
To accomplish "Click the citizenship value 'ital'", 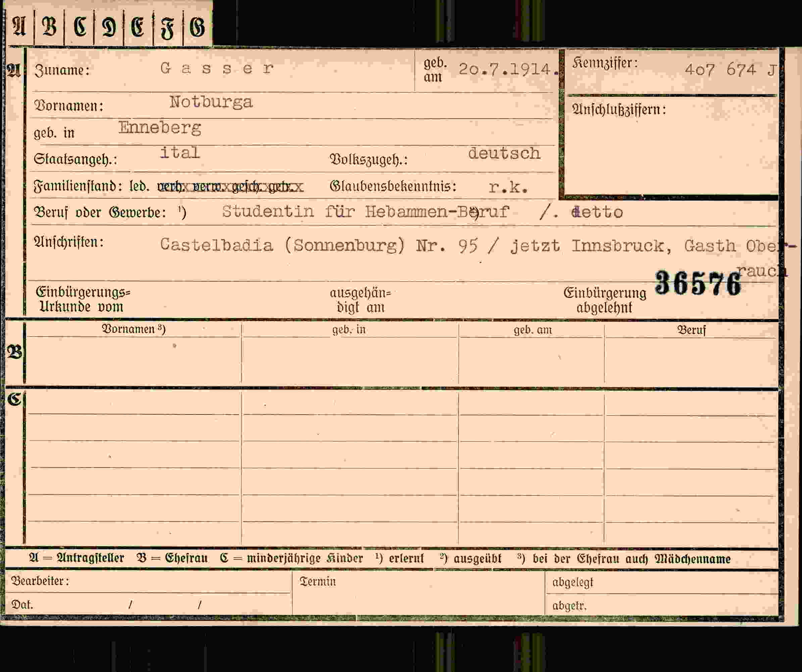I will pos(180,152).
